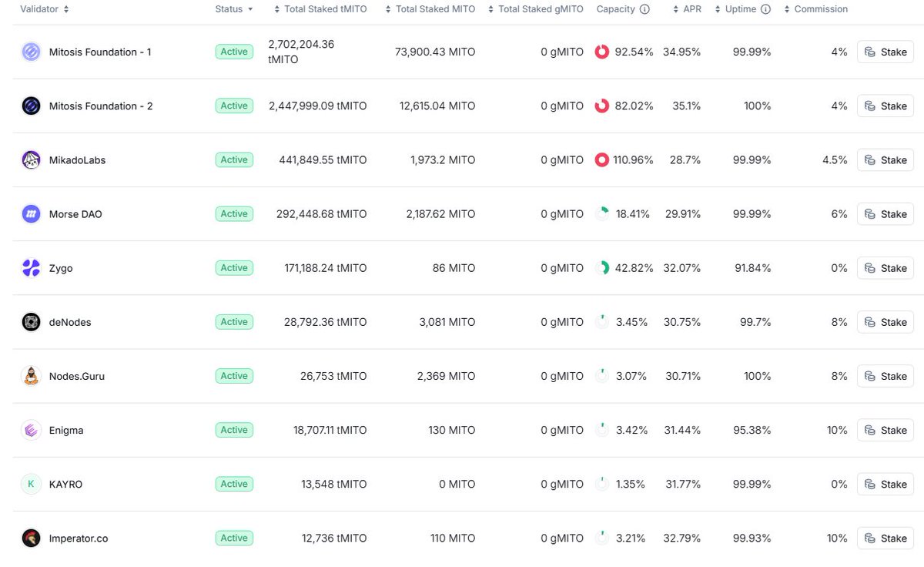924x567 pixels.
Task: Click the Nodes.Guru validator logo
Action: pos(31,376)
